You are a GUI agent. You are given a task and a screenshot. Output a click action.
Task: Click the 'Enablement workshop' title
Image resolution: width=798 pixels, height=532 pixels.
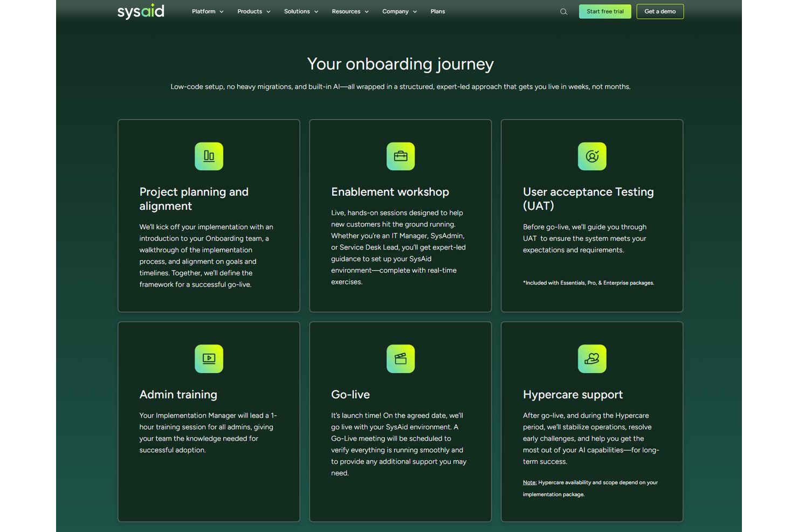point(390,192)
